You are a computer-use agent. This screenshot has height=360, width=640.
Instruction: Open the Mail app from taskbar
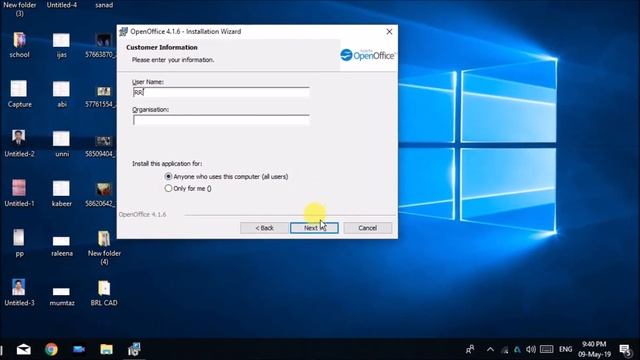[24, 349]
